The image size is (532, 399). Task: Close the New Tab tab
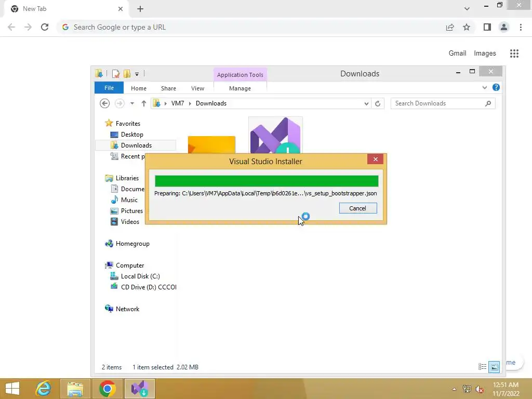121,9
